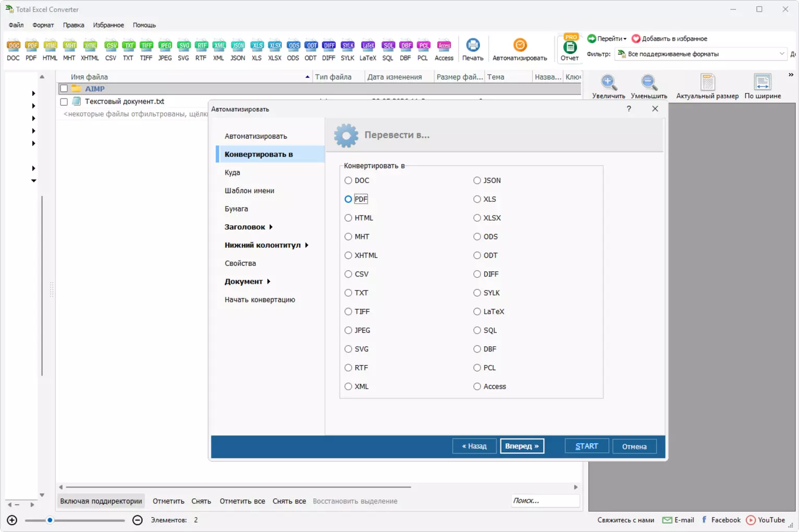Choose the HTML radio option

click(x=348, y=218)
